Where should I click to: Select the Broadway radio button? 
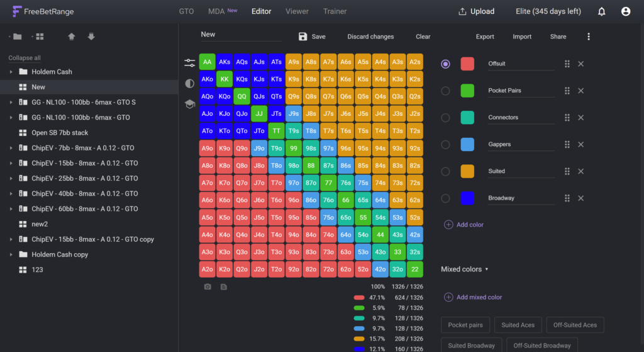445,198
